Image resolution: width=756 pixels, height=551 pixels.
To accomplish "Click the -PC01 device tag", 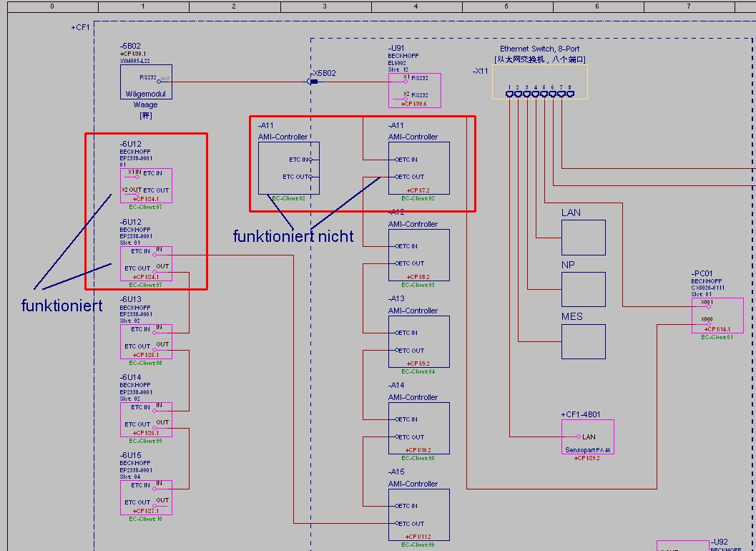I will coord(702,273).
